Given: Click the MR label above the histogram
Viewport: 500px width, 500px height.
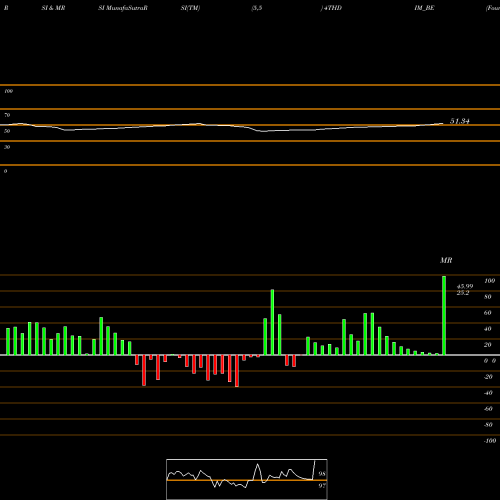Looking at the screenshot, I should tap(446, 260).
